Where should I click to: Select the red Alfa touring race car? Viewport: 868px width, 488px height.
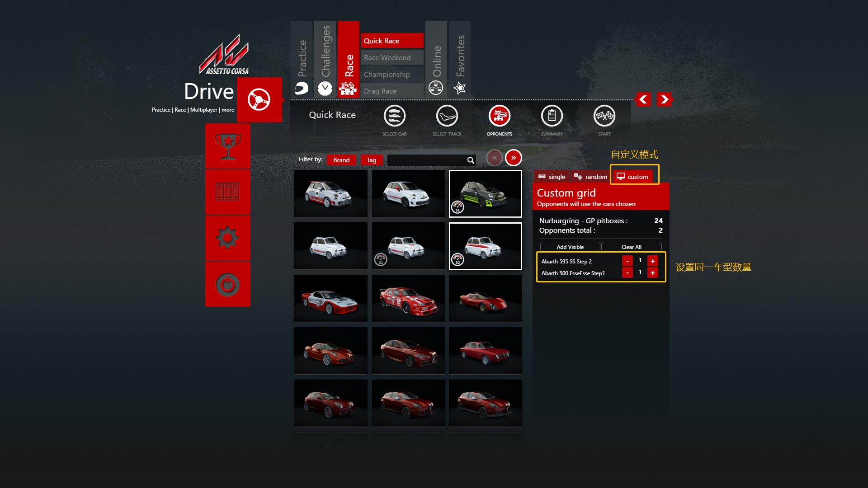tap(408, 298)
